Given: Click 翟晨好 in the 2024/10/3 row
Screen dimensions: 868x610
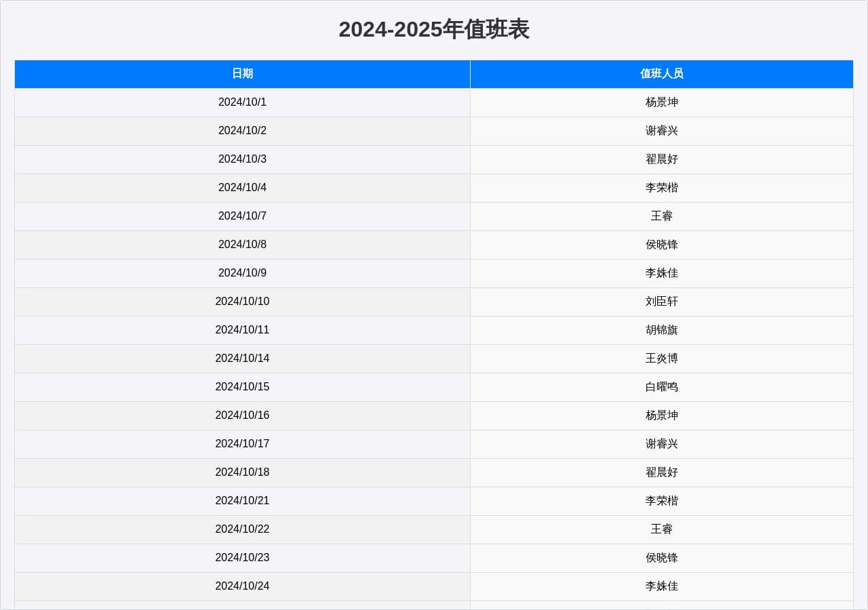Looking at the screenshot, I should tap(662, 159).
